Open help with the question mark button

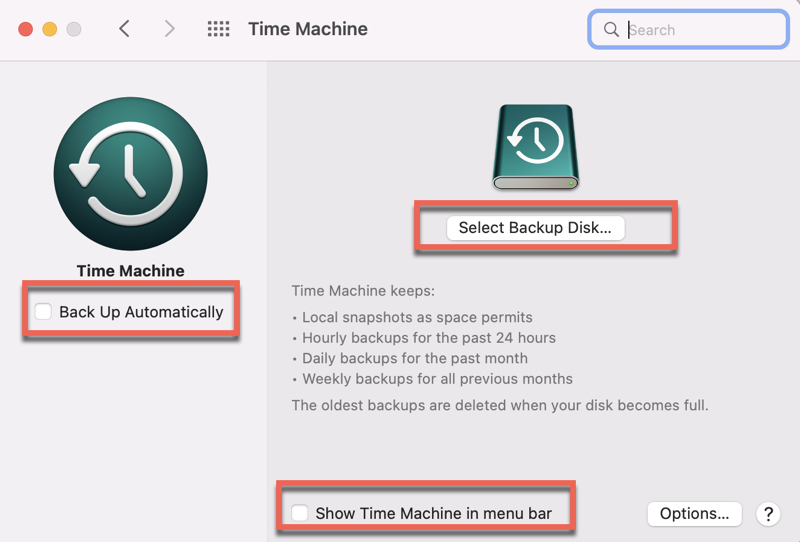[x=768, y=514]
